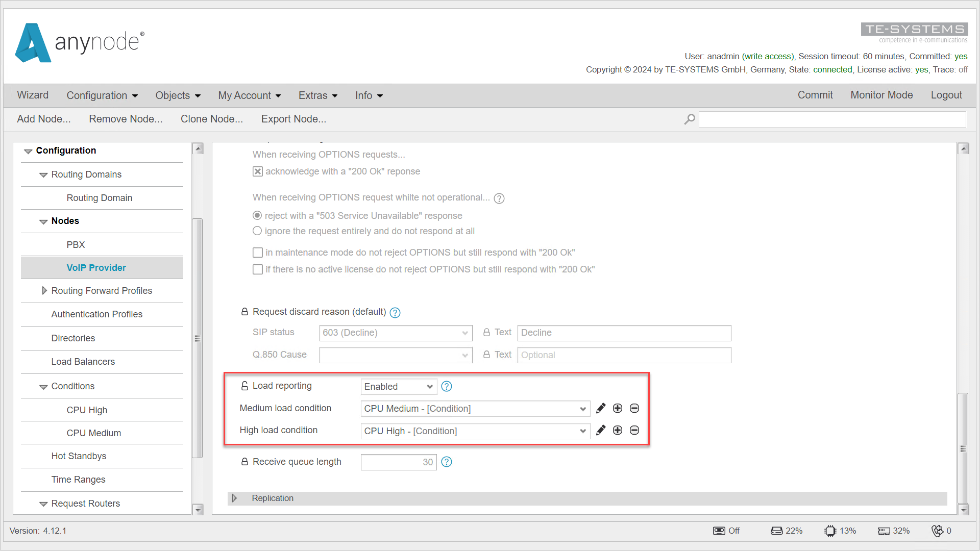
Task: Open the Wizard menu item
Action: [33, 95]
